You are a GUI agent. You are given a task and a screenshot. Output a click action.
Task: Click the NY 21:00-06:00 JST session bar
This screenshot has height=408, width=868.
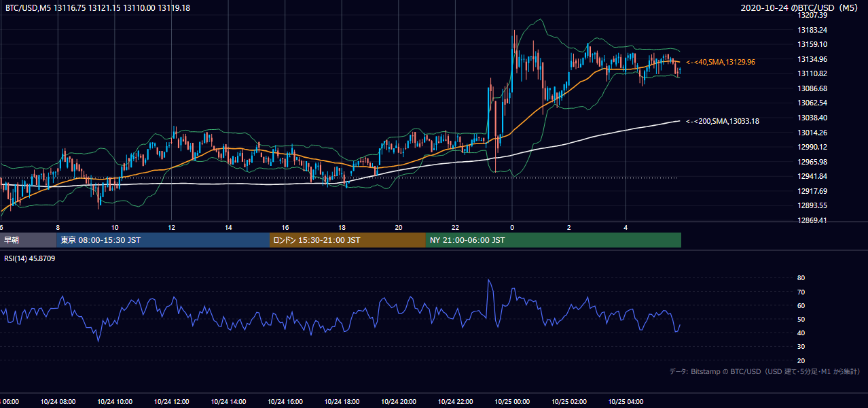pyautogui.click(x=554, y=240)
